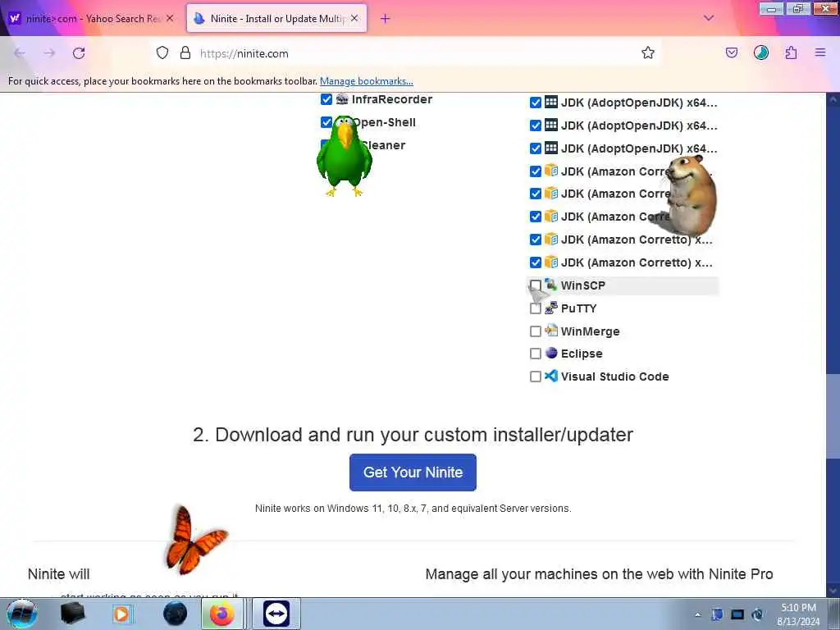The image size is (840, 630).
Task: Open the taskbar clock and date
Action: click(x=798, y=614)
